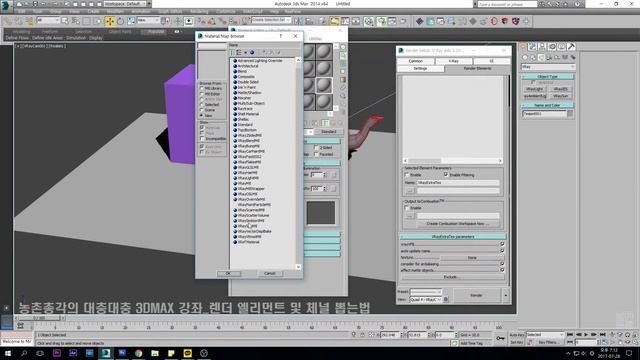Open the reference coordinate View dropdown

[x=148, y=20]
